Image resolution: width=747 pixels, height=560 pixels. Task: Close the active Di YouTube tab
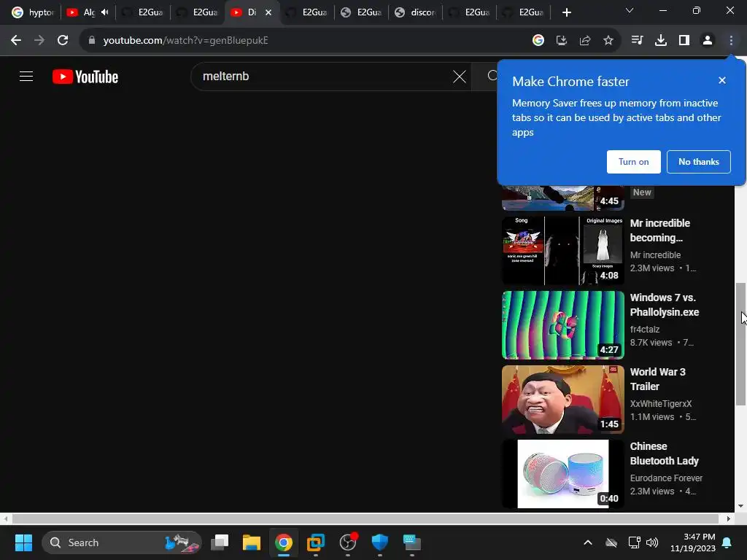pyautogui.click(x=268, y=12)
